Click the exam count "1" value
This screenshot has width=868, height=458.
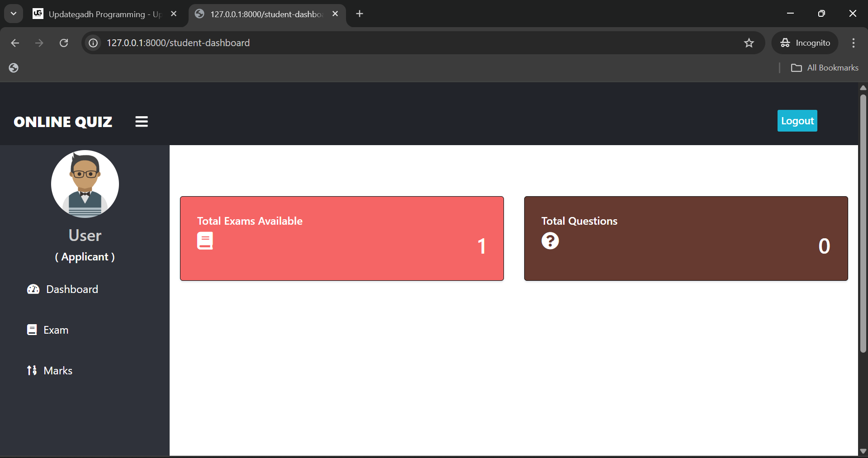point(482,246)
